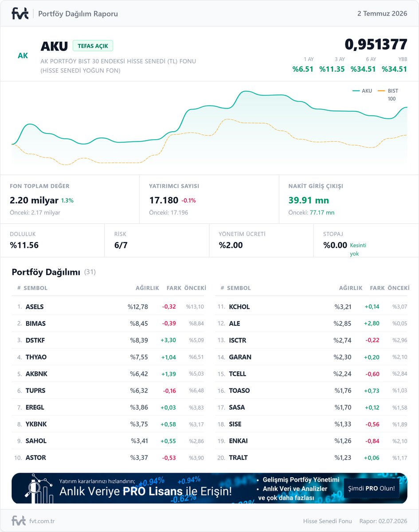419x532 pixels.
Task: Click the Şimdi PRO Olun! button
Action: point(371,489)
